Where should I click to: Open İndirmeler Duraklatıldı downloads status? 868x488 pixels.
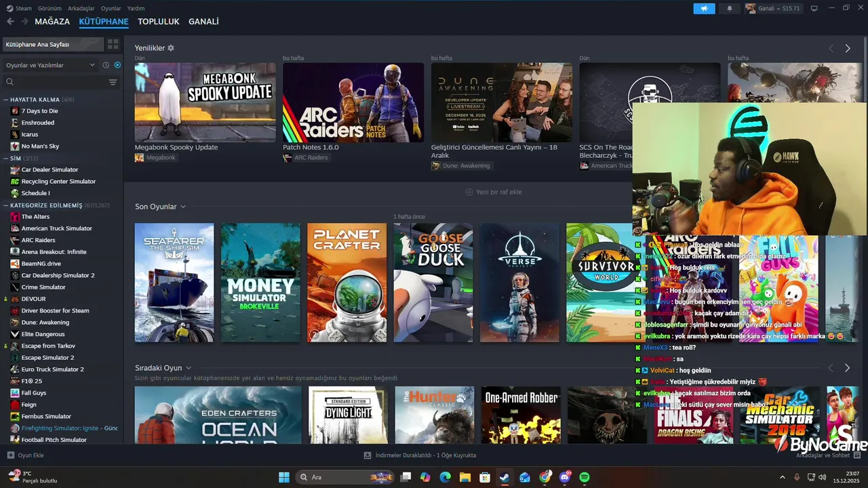(x=420, y=455)
